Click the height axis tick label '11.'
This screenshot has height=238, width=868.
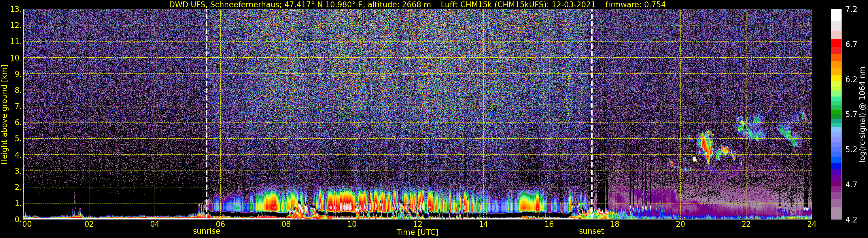tap(16, 42)
